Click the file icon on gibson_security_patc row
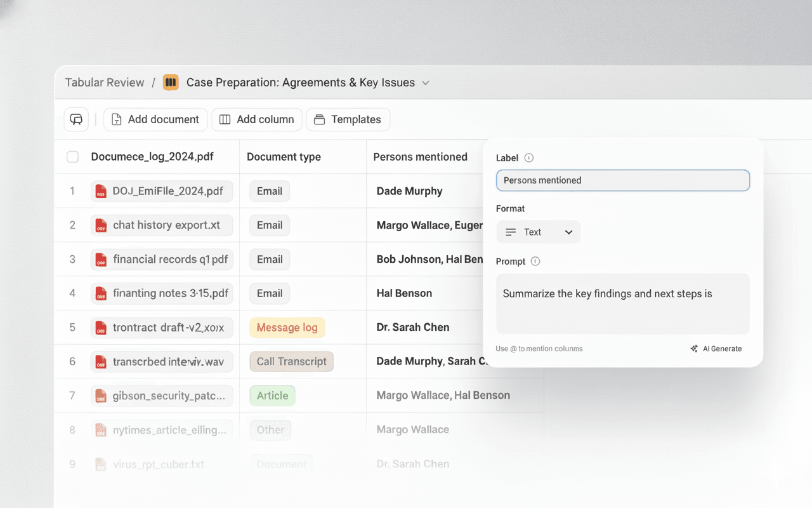The image size is (812, 508). 100,396
